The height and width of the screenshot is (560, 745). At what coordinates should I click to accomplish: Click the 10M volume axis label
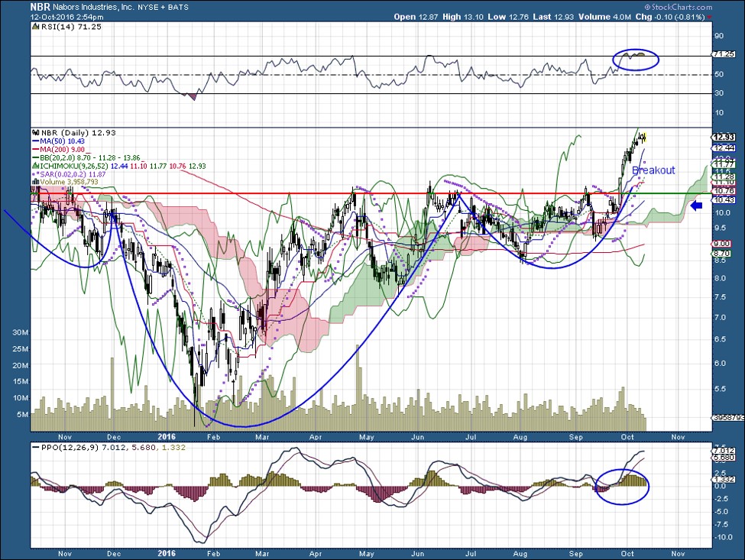click(x=21, y=398)
